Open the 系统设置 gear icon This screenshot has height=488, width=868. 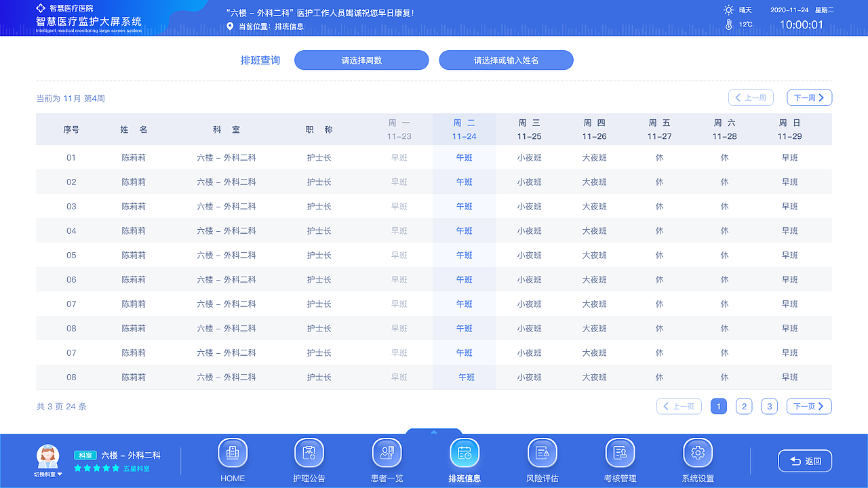click(x=697, y=453)
